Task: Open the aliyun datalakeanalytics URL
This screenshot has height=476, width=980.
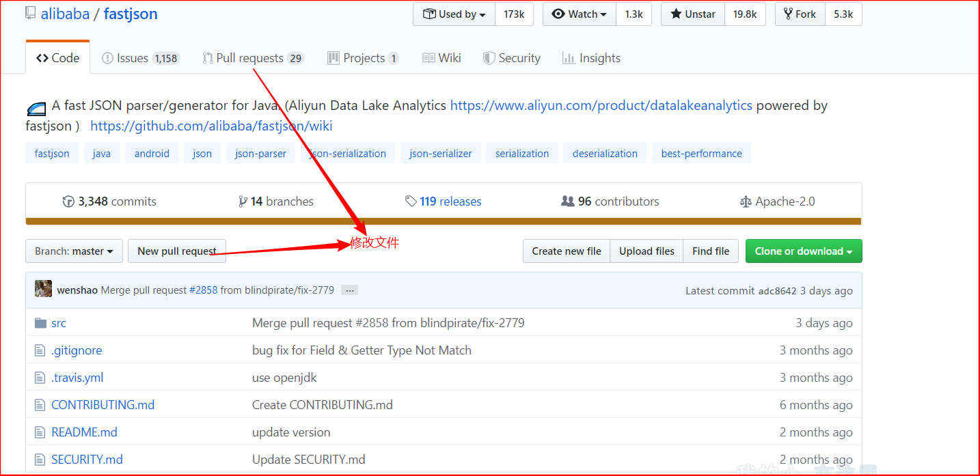Action: click(x=601, y=106)
